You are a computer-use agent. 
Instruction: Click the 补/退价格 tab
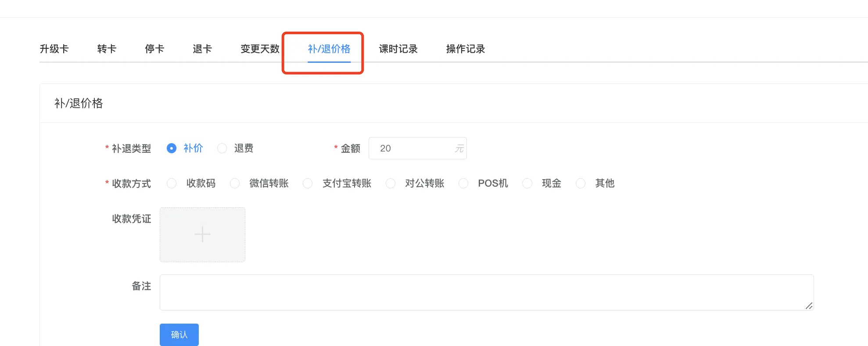[x=329, y=49]
